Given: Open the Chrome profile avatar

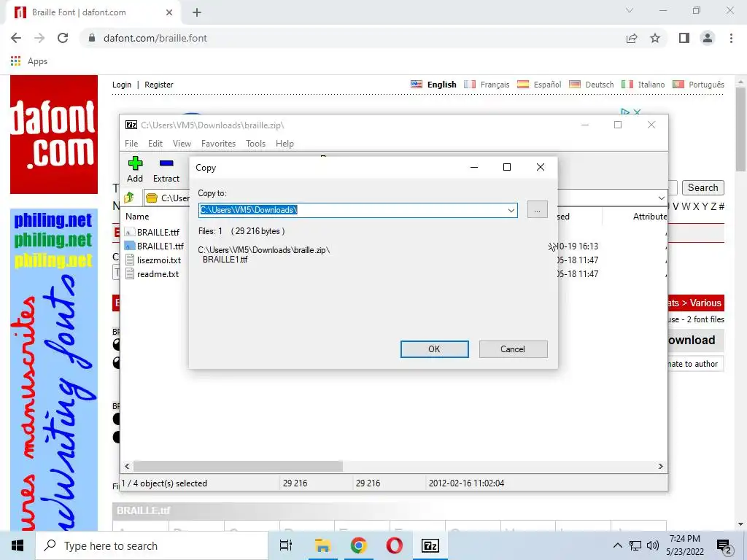Looking at the screenshot, I should (708, 38).
